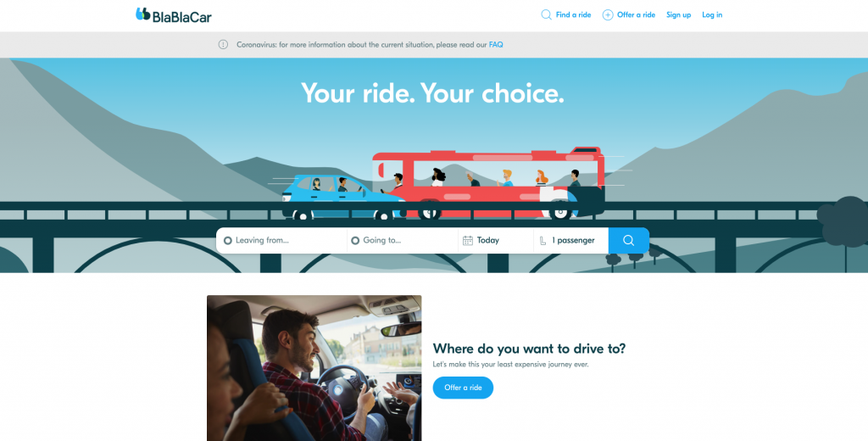This screenshot has height=441, width=868.
Task: Open the Today date picker
Action: click(496, 241)
